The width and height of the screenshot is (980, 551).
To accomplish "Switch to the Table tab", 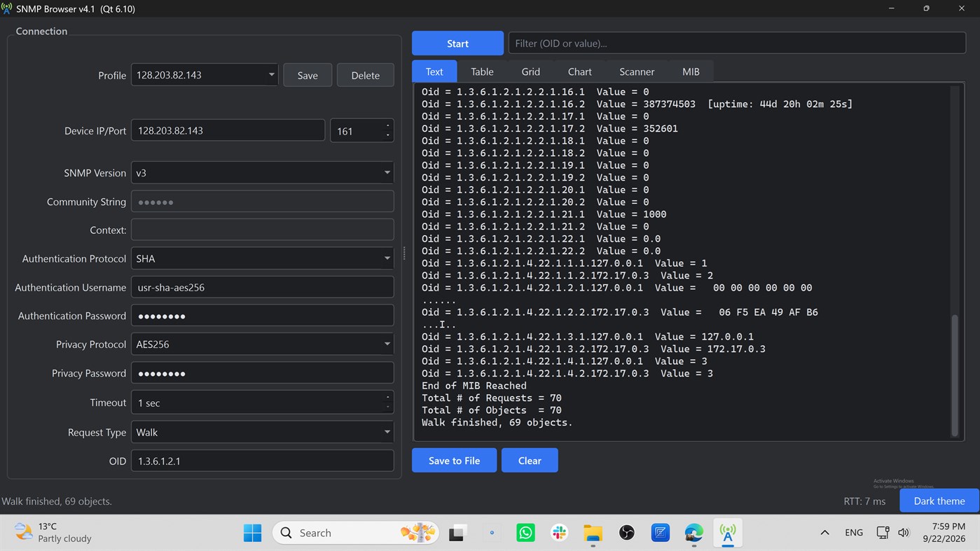I will [482, 71].
